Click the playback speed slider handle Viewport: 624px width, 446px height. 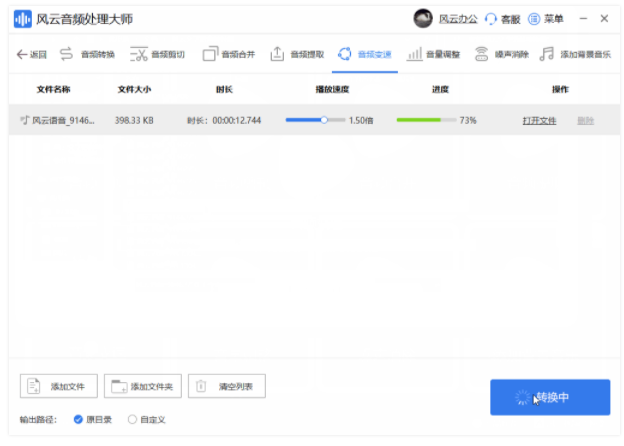[x=324, y=120]
